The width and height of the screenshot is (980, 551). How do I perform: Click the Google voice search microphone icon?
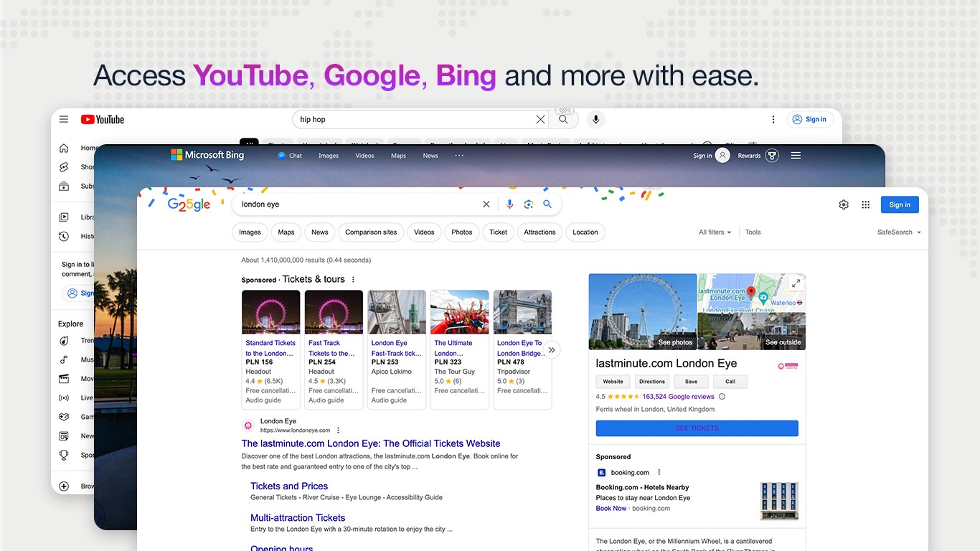pos(509,204)
